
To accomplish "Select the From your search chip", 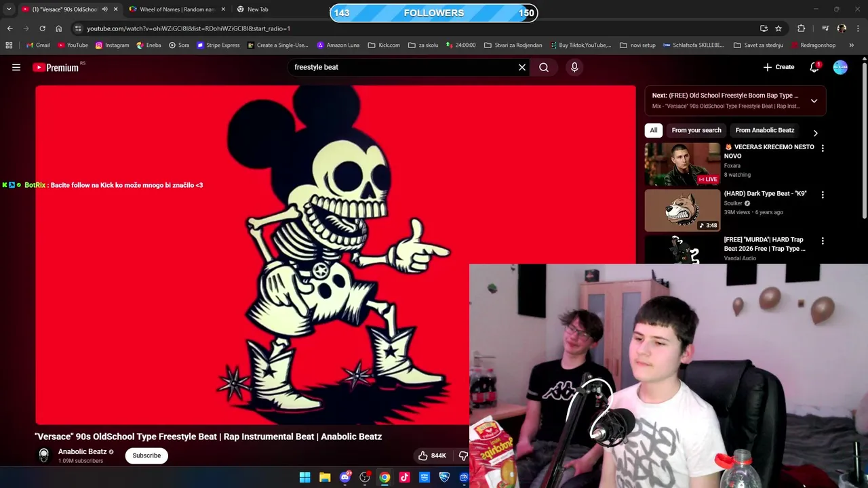I will 696,130.
